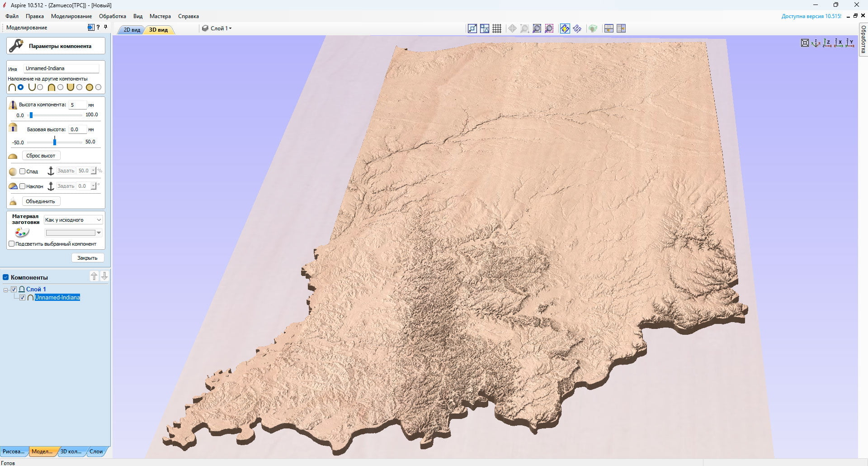
Task: Toggle visibility checkbox of Слой 1
Action: click(x=14, y=290)
